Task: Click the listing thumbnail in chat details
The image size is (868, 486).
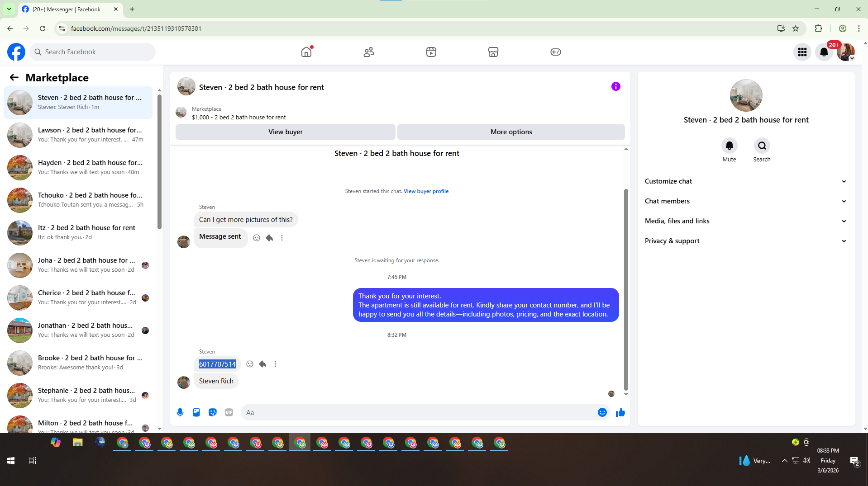Action: pos(746,95)
